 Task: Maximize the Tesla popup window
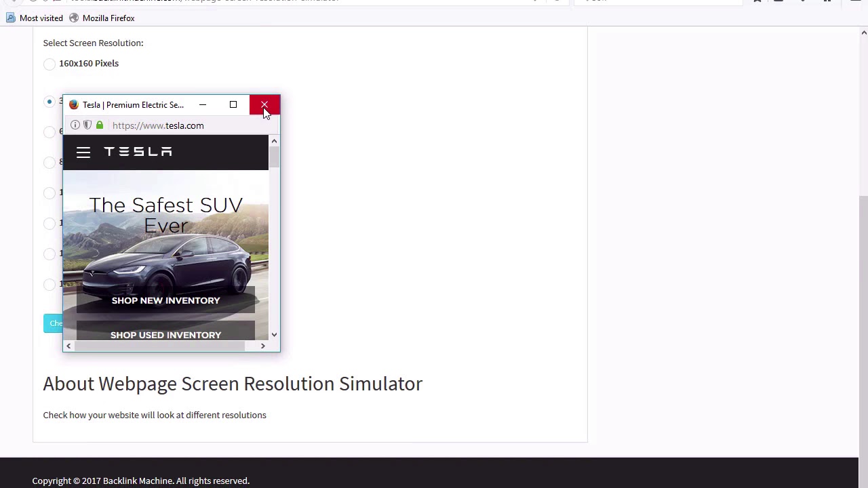click(x=233, y=105)
